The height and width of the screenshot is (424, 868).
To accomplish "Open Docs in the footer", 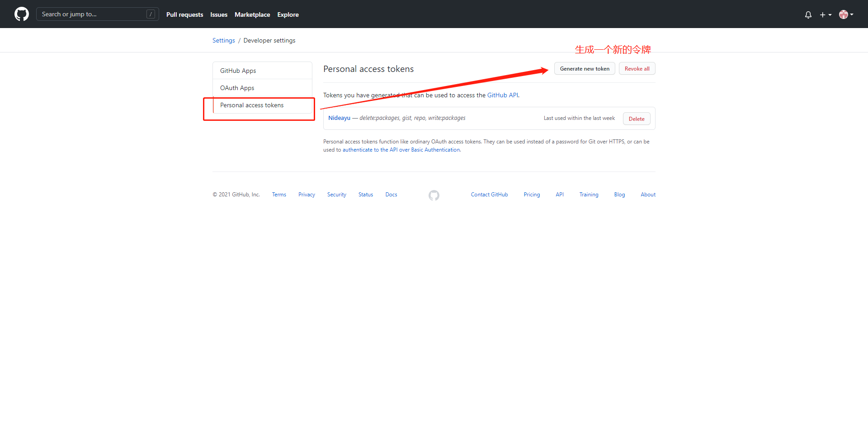I will tap(392, 195).
